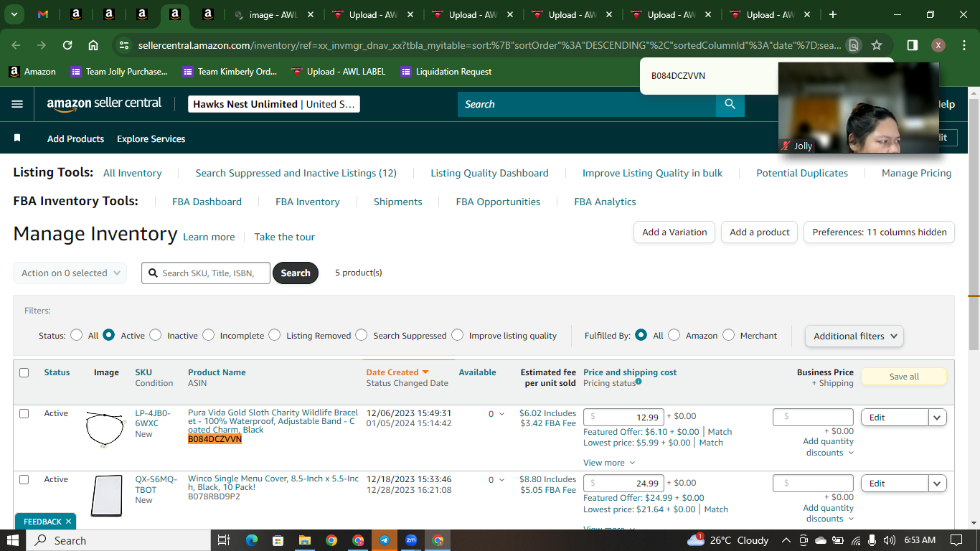Open File Explorer from the taskbar
980x551 pixels.
click(304, 540)
